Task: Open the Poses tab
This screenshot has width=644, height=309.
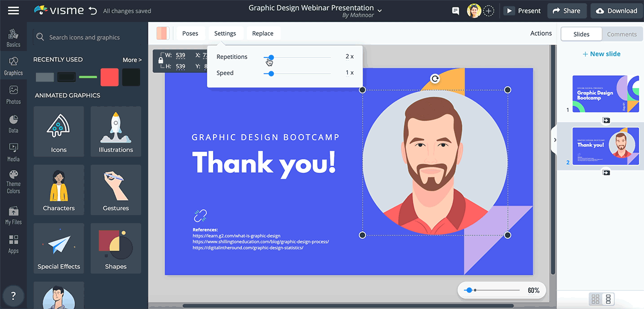Action: click(x=190, y=33)
